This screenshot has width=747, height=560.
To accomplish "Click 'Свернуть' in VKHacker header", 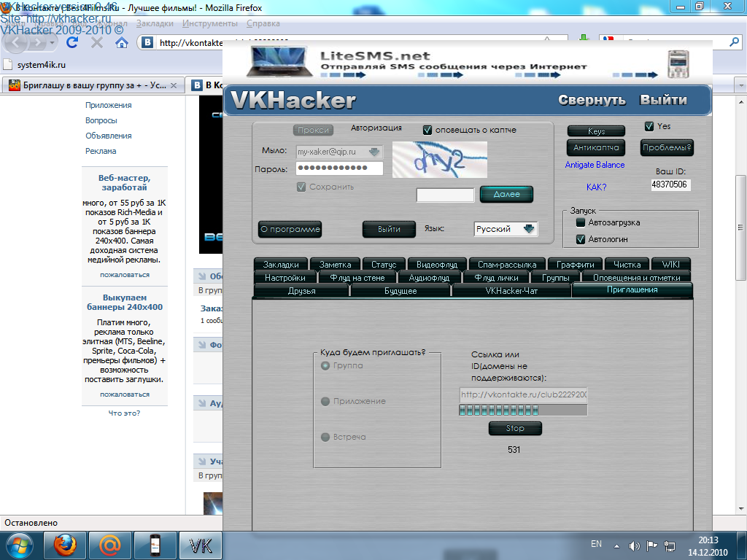I will pos(592,100).
